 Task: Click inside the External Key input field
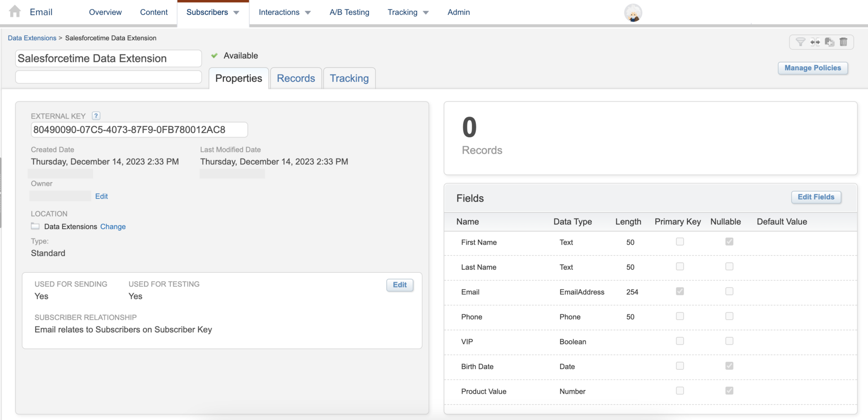pyautogui.click(x=139, y=130)
